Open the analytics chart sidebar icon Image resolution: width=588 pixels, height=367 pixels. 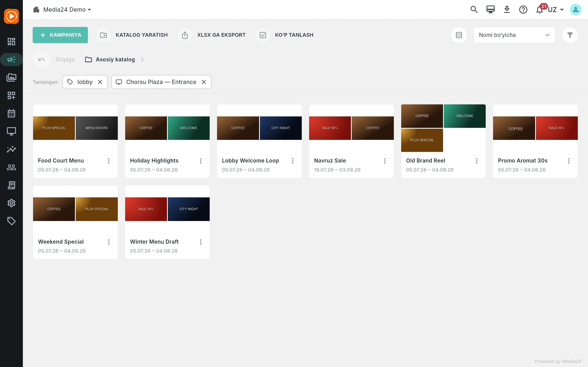[x=11, y=149]
